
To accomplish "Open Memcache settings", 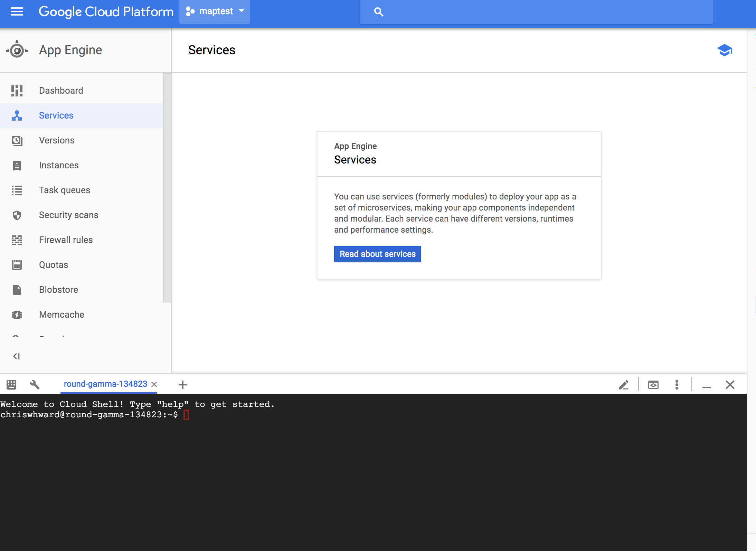I will 62,314.
